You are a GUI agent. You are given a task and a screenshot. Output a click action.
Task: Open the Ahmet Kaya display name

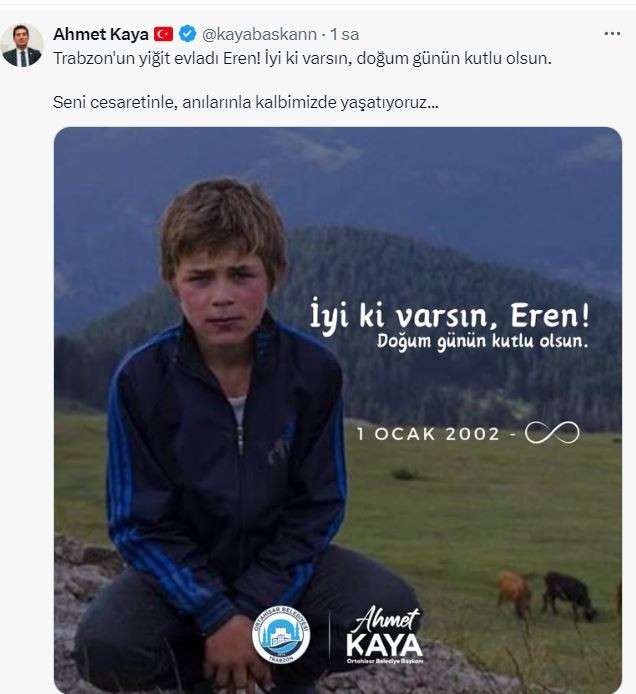point(101,34)
